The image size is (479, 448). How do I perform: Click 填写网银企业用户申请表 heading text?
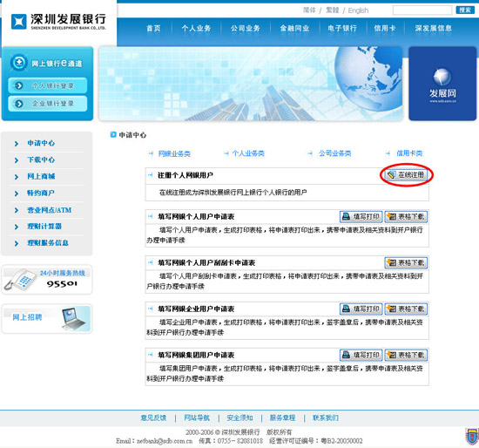coord(196,309)
